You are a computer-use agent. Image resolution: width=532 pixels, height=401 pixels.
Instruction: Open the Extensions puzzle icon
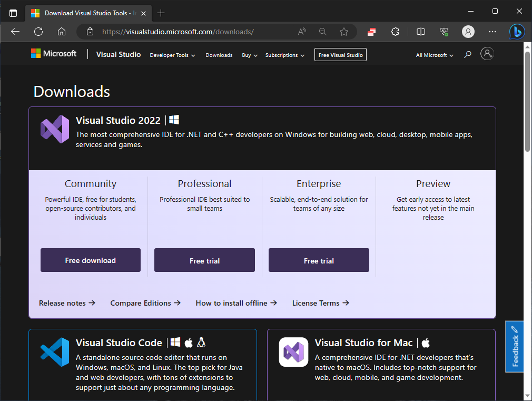point(395,32)
